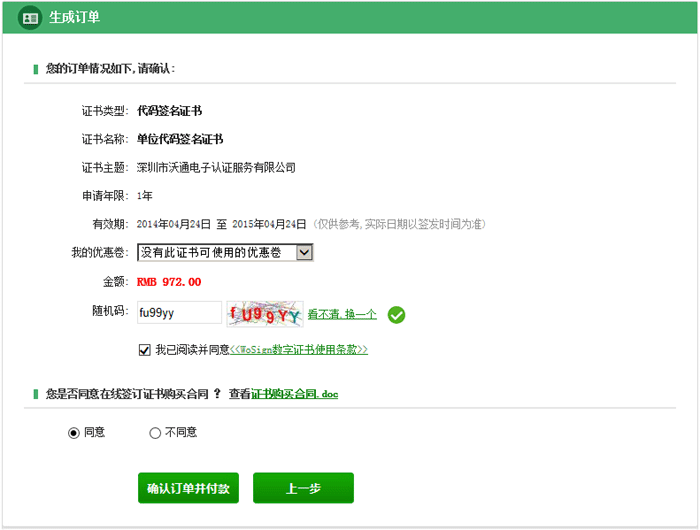The width and height of the screenshot is (700, 530).
Task: Select the 同意 radio button
Action: (73, 433)
